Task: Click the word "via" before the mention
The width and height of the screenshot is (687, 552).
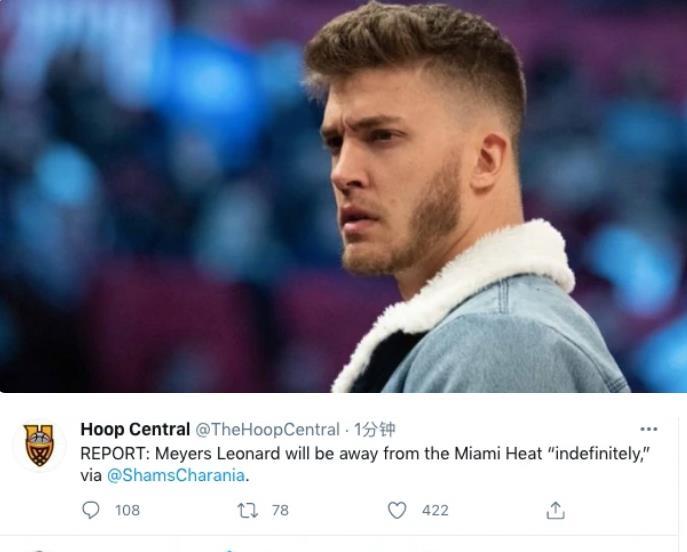Action: click(91, 475)
